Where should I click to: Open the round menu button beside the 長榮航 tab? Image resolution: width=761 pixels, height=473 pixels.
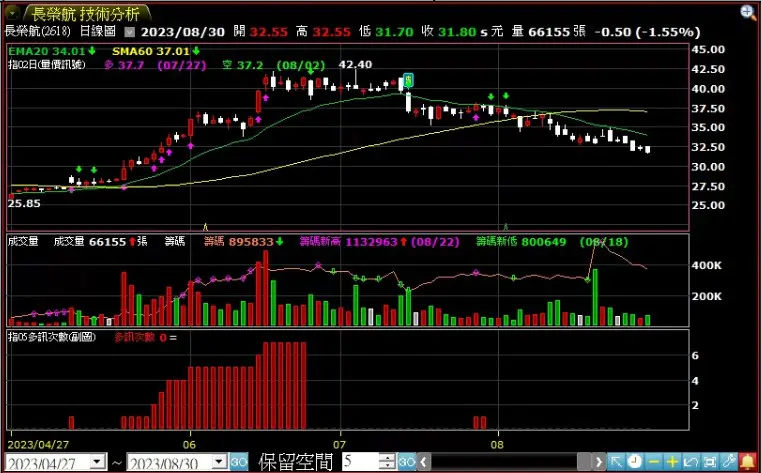(x=11, y=12)
